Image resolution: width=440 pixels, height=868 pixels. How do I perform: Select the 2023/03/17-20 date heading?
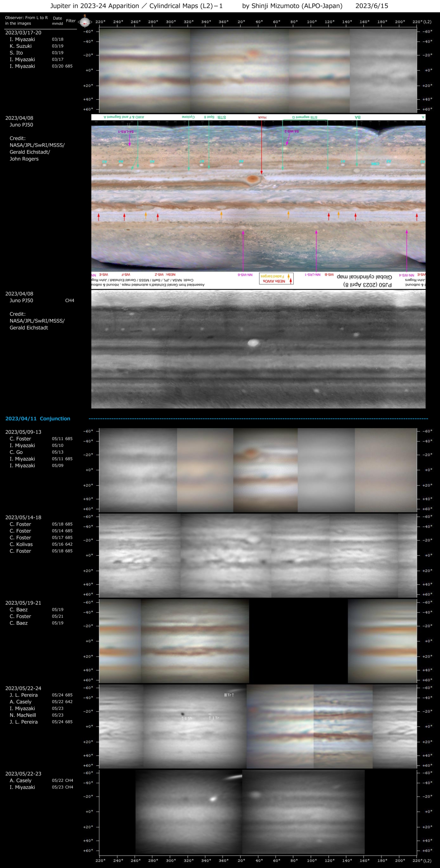(x=23, y=33)
